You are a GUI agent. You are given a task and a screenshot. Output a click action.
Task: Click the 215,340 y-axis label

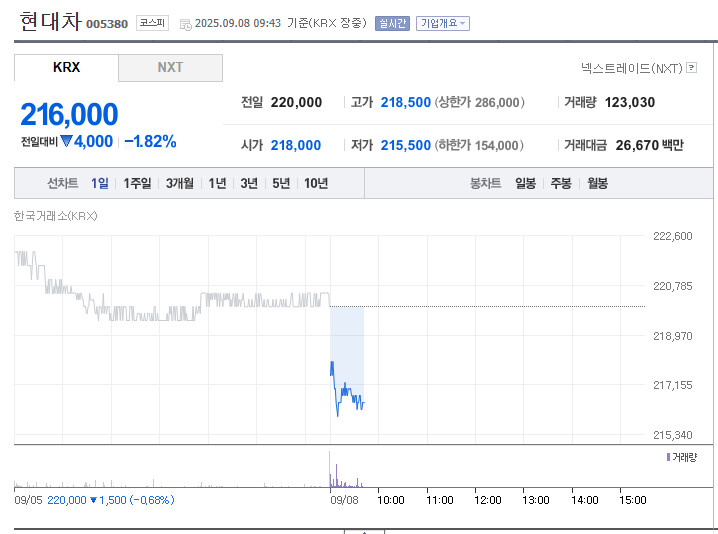[673, 435]
